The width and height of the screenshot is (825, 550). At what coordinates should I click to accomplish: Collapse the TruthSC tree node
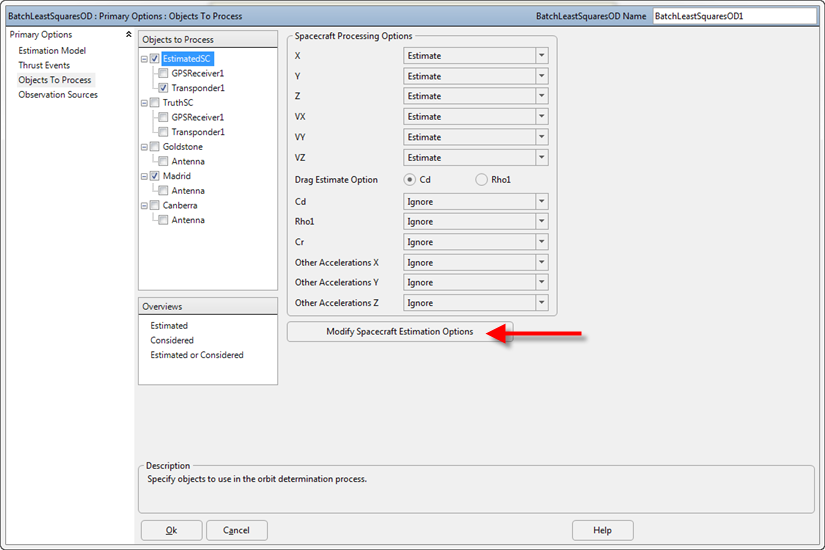click(144, 103)
